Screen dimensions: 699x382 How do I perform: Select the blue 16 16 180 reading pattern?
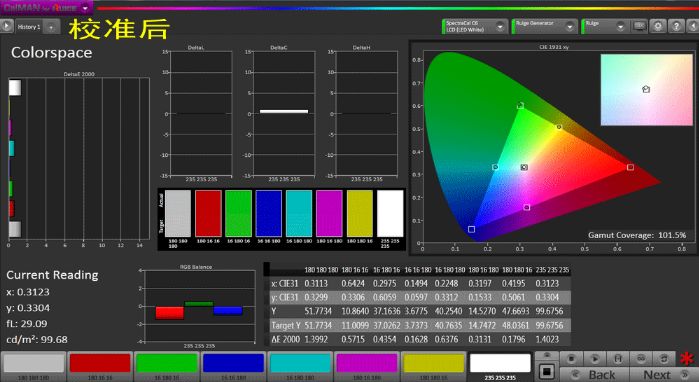[x=233, y=366]
